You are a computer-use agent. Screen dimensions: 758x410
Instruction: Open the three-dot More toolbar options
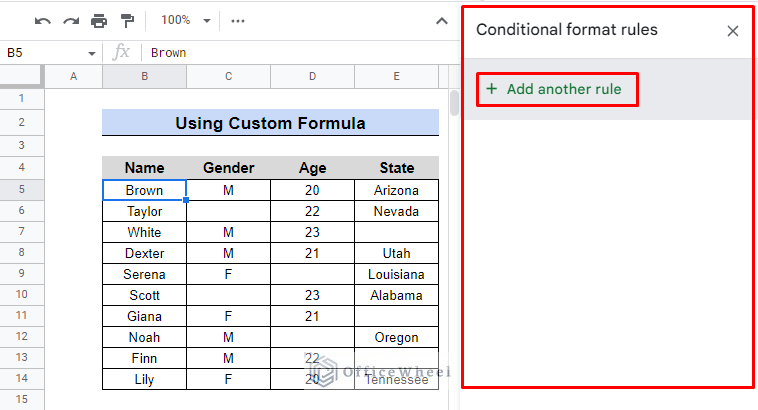tap(238, 21)
